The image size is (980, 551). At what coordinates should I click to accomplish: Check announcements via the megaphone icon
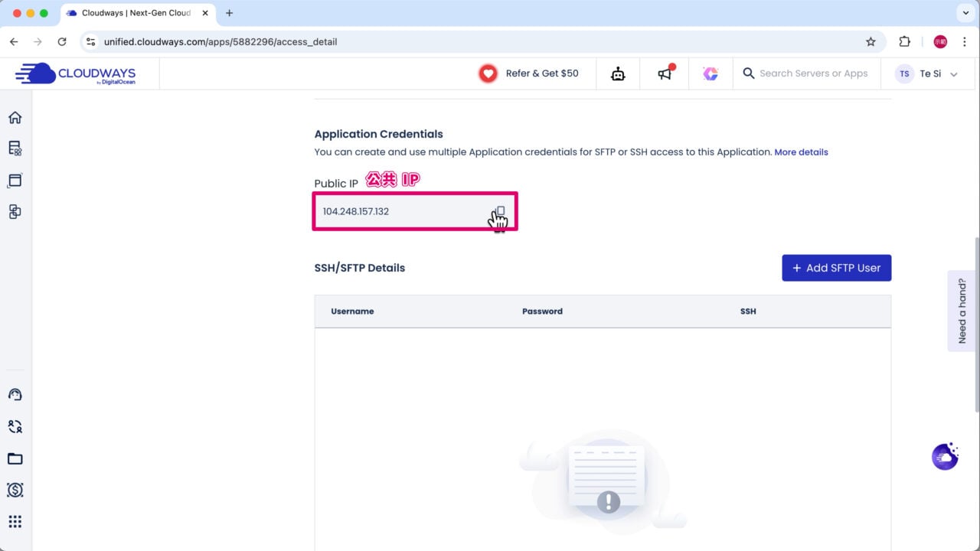point(663,73)
